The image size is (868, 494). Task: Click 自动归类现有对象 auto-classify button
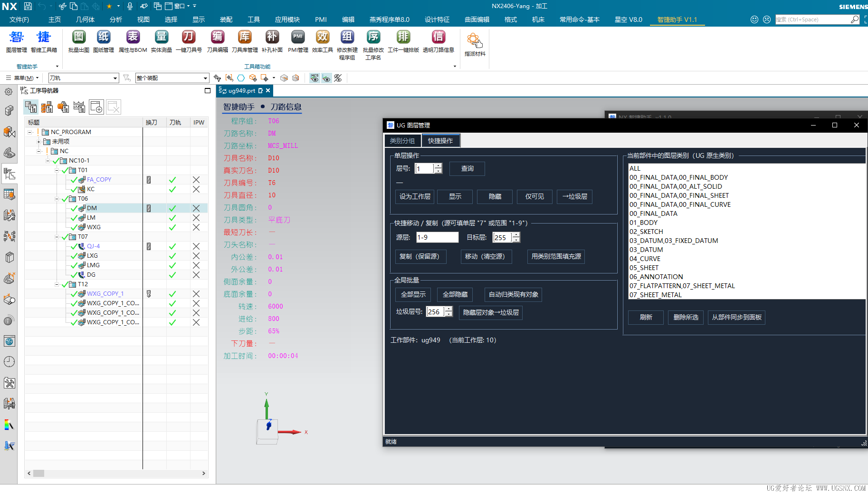point(513,295)
